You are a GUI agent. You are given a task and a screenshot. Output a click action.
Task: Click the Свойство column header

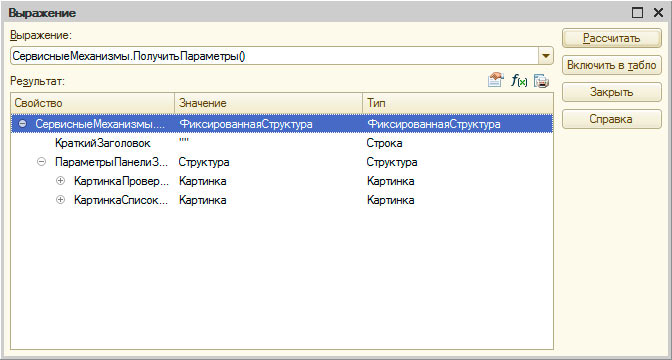[x=93, y=103]
